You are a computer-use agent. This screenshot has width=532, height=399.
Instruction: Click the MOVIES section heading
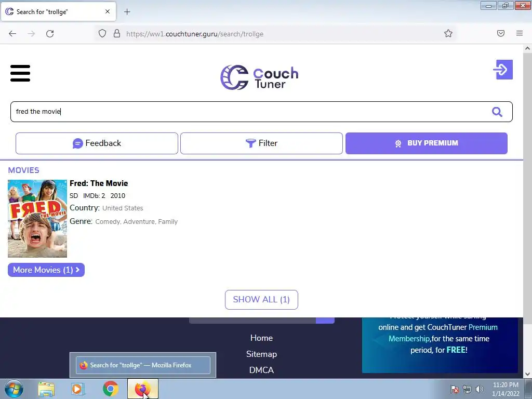(x=24, y=170)
